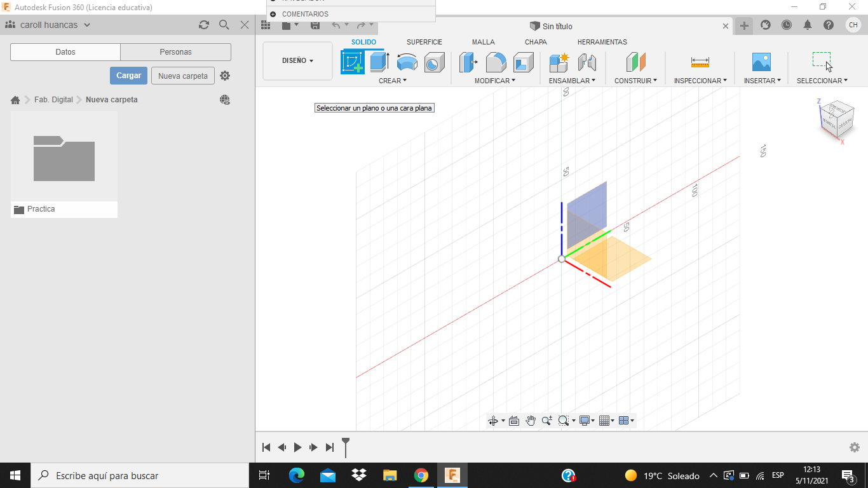Click the Measure tool icon

pyautogui.click(x=700, y=62)
